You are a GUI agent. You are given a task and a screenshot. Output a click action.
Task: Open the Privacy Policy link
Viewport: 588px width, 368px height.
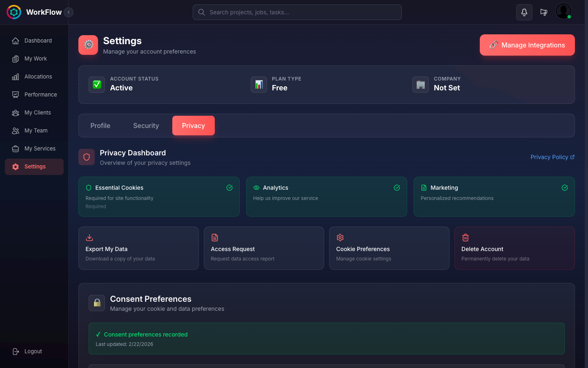[x=550, y=157]
